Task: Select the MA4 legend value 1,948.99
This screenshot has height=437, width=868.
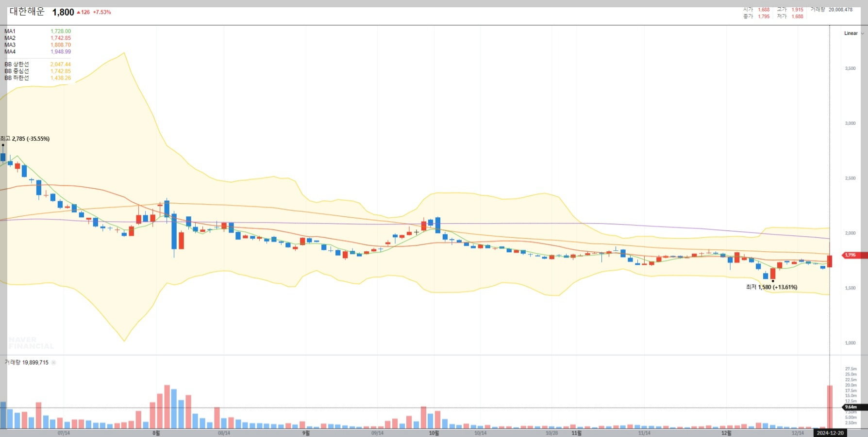Action: tap(61, 52)
